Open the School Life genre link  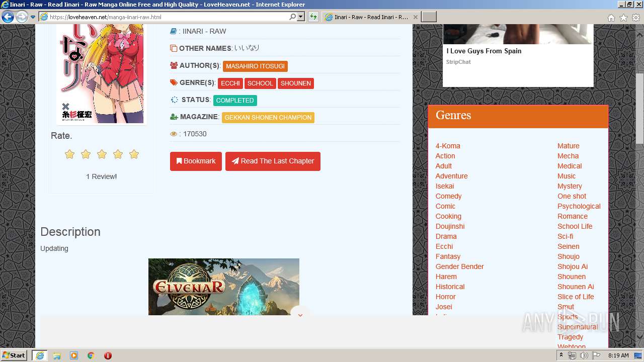click(x=575, y=227)
